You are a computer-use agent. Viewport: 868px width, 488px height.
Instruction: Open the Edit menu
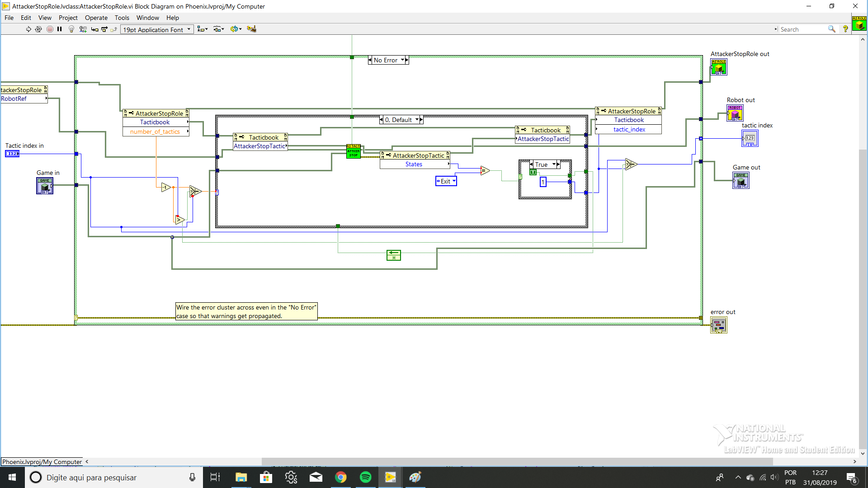coord(26,18)
